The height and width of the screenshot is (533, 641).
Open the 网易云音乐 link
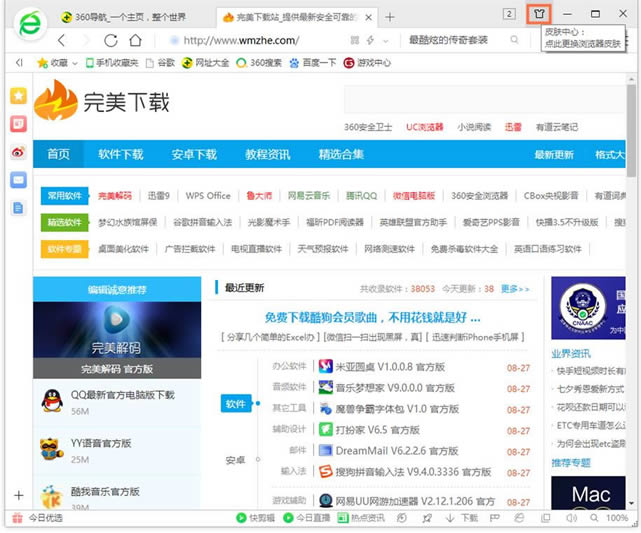point(309,196)
